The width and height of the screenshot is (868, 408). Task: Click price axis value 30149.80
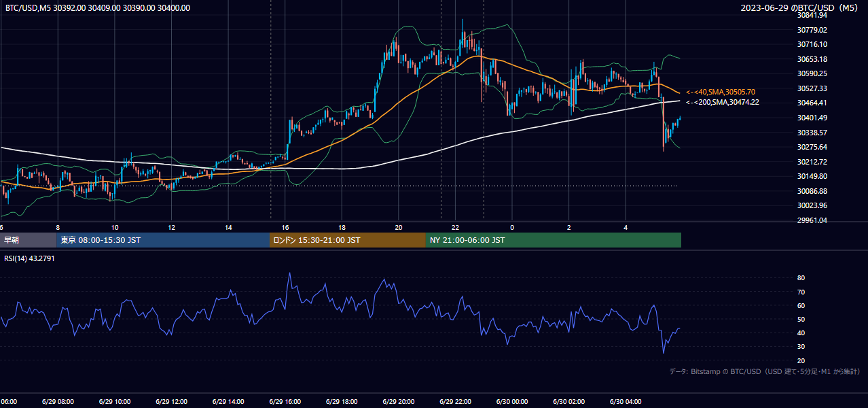coord(812,176)
